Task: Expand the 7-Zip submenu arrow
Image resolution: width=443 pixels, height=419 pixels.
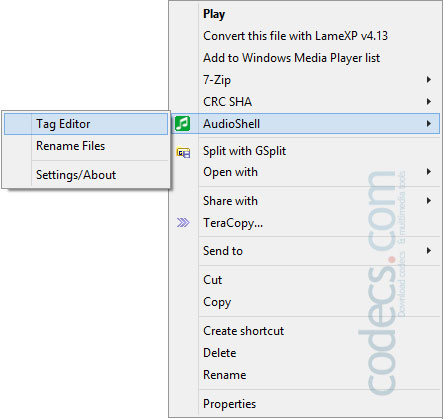Action: [429, 80]
